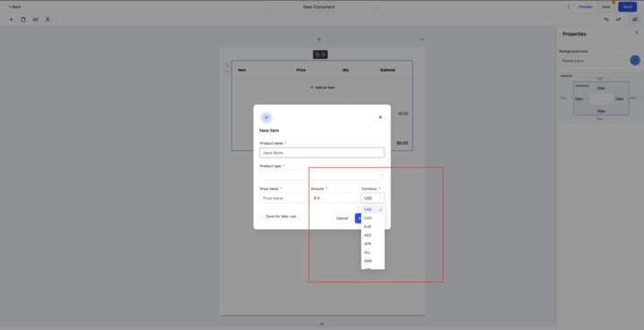644x330 pixels.
Task: Select CAD in the currency list
Action: tap(373, 218)
